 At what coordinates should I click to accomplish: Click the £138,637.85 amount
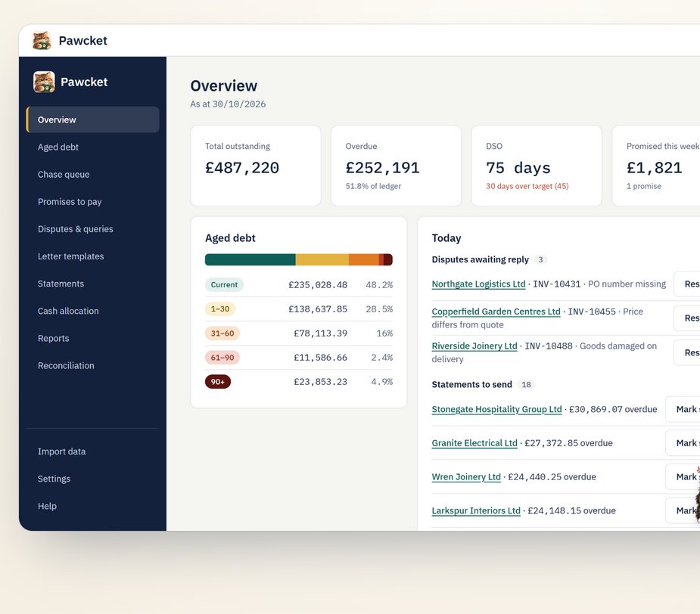tap(318, 309)
